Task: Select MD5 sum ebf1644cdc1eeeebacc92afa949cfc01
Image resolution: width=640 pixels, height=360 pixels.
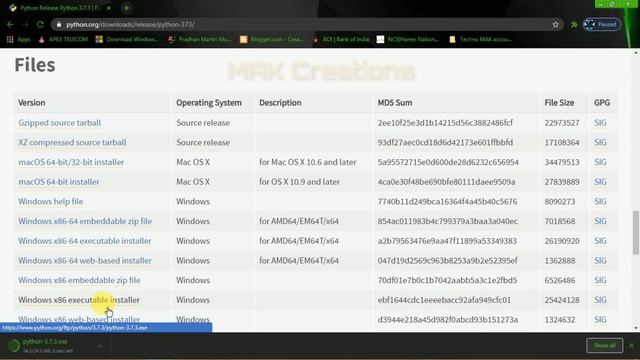Action: 444,300
